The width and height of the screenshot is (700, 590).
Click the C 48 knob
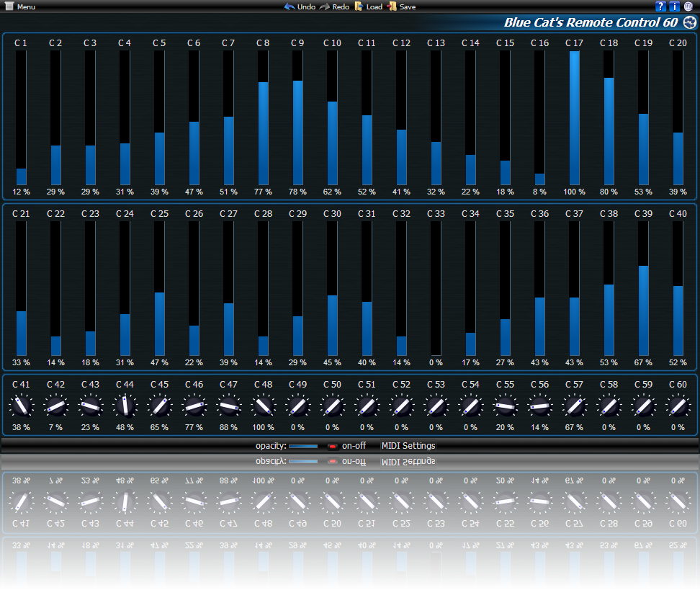[x=263, y=406]
